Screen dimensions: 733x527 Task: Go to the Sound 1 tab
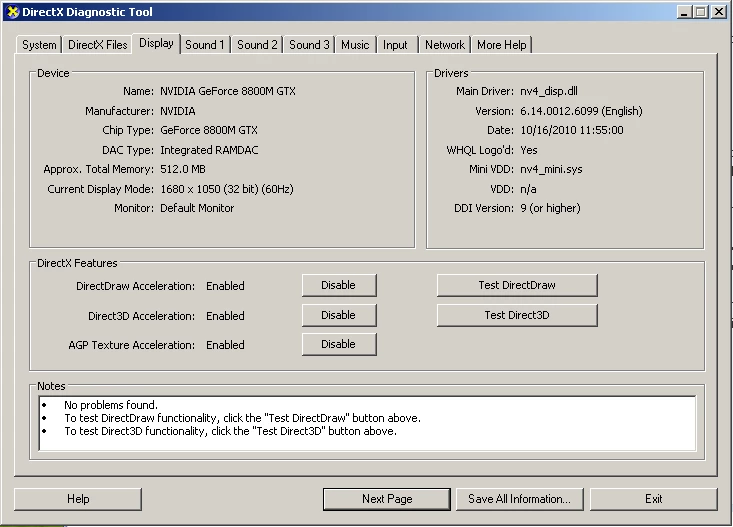(x=205, y=45)
